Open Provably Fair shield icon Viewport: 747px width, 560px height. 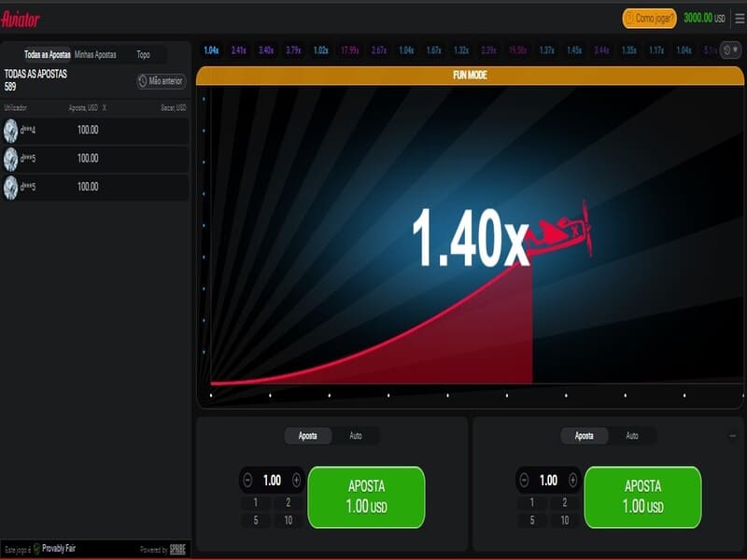pos(36,549)
